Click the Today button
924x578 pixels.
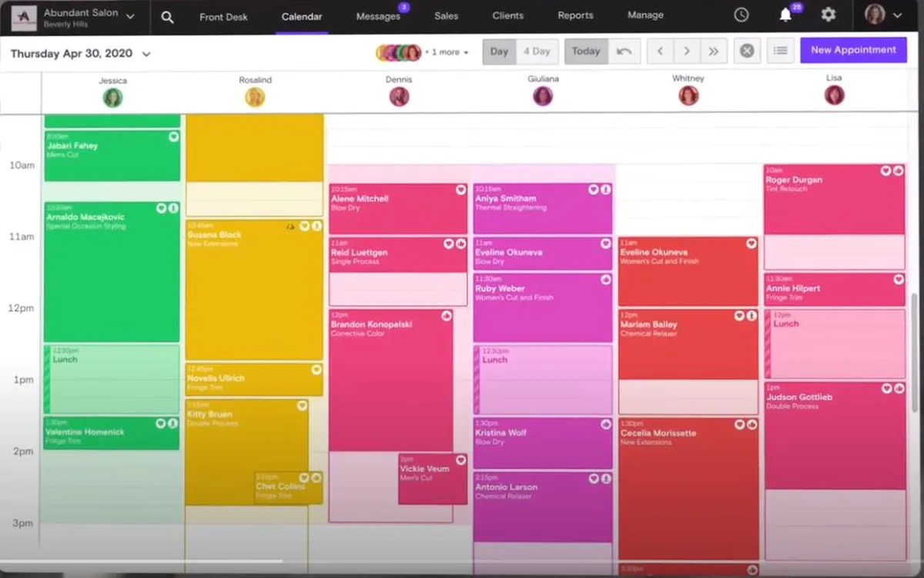click(x=586, y=52)
